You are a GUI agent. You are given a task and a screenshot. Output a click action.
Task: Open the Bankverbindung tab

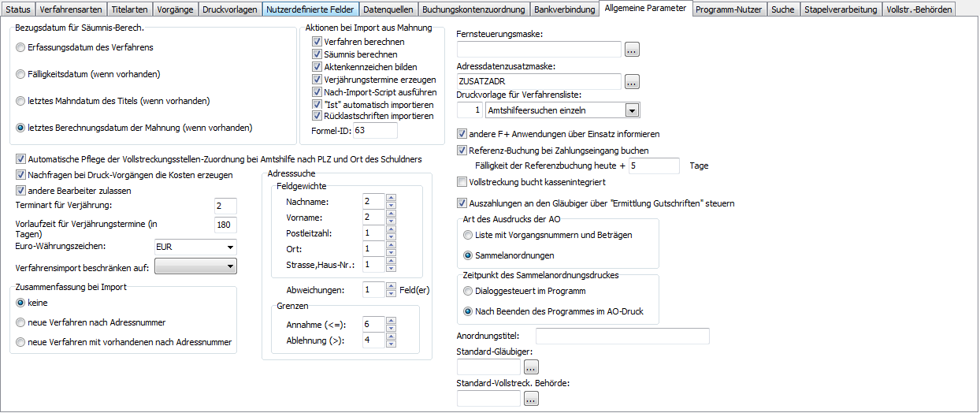click(x=564, y=9)
